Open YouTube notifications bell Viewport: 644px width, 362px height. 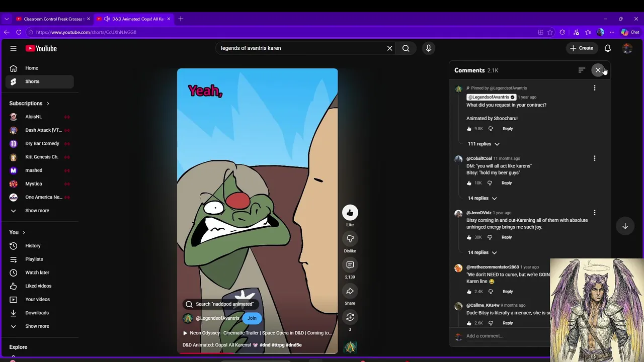pyautogui.click(x=608, y=48)
